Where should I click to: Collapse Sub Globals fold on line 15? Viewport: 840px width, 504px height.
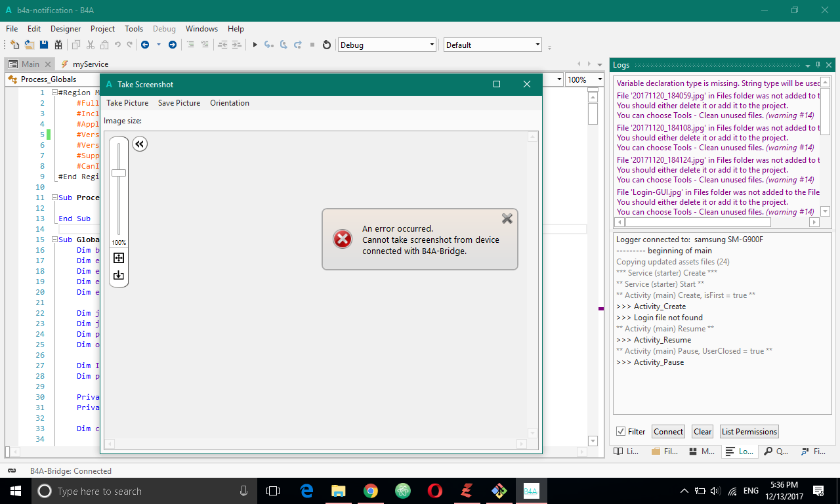pos(54,240)
